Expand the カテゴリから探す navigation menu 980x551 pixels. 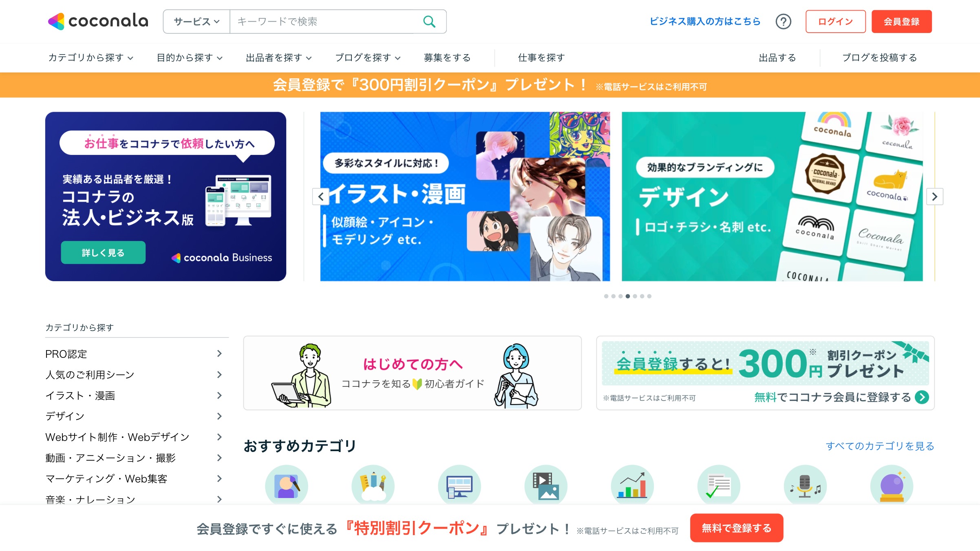tap(90, 58)
